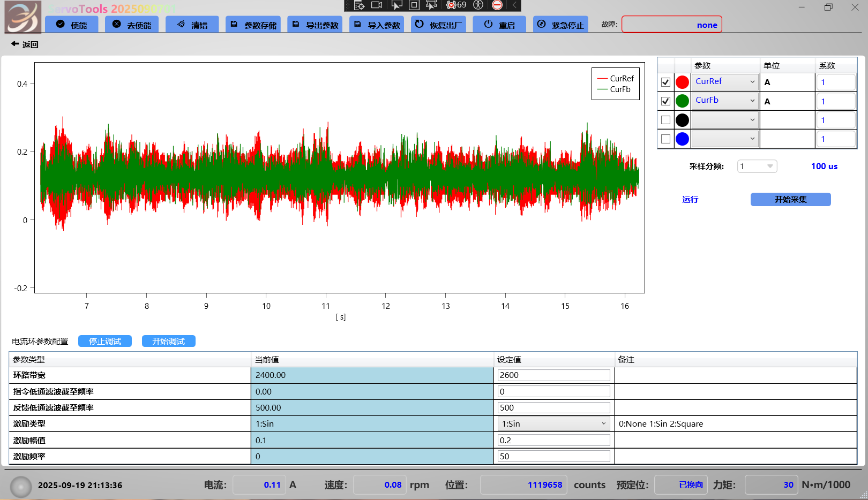Screen dimensions: 868x500
Task: Edit the 激励频率 setpoint field 50
Action: click(554, 457)
